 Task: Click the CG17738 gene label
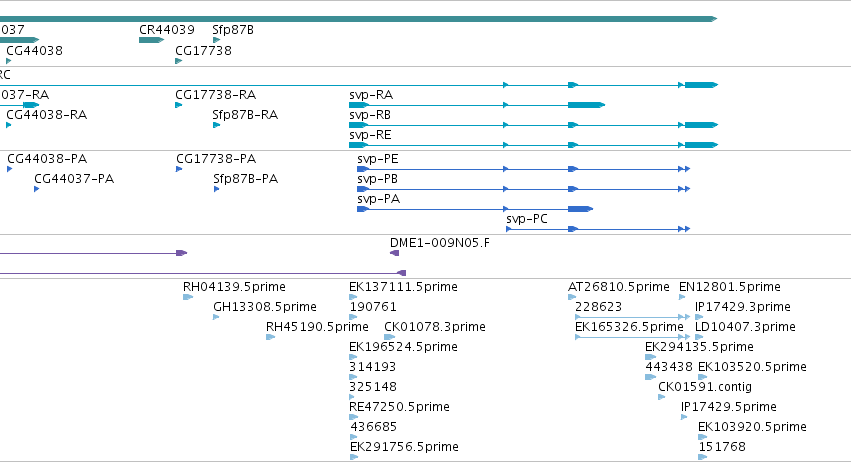(204, 50)
